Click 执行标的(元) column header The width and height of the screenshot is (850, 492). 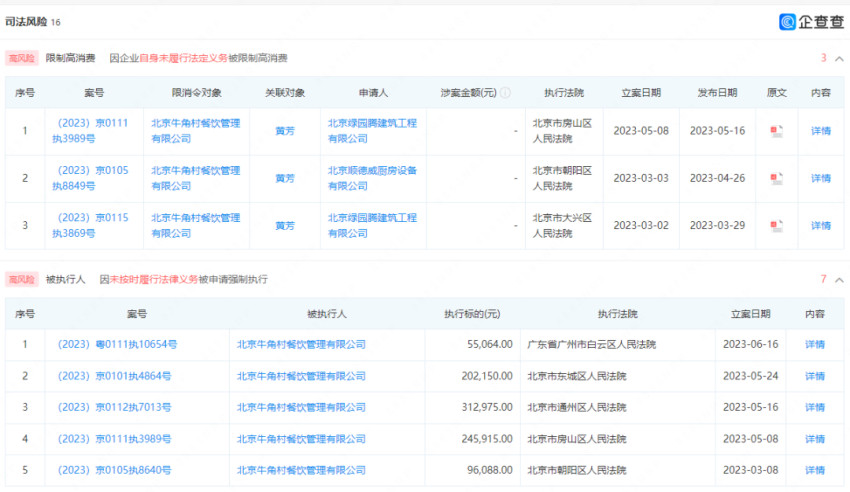(x=472, y=314)
